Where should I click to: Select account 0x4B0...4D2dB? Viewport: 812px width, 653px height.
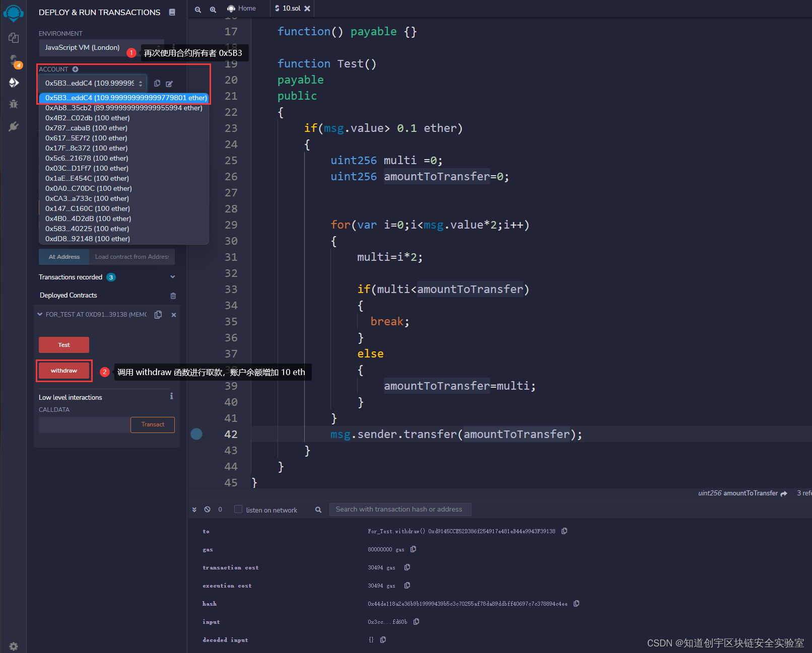tap(124, 219)
